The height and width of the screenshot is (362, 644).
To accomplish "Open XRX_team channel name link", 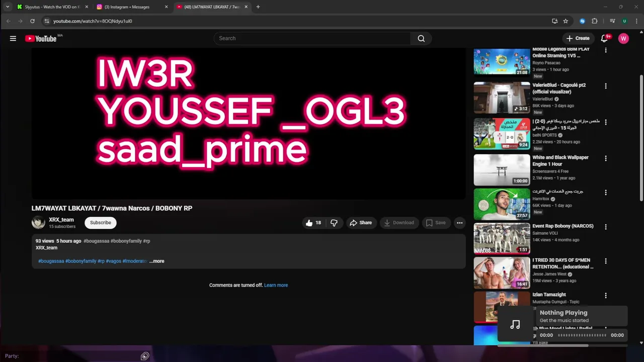I will [61, 220].
